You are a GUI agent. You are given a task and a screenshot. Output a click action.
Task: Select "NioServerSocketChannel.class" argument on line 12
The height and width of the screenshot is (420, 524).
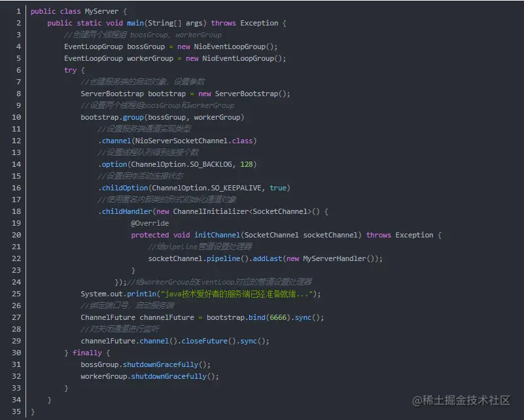194,141
